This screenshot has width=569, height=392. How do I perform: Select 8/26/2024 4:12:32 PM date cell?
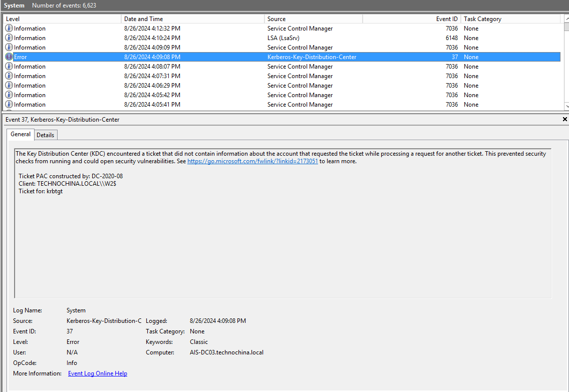tap(152, 28)
